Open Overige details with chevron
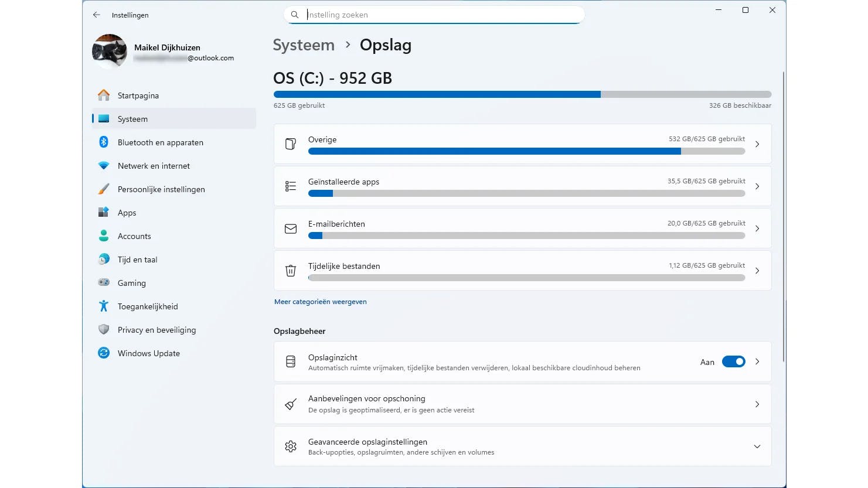 point(757,144)
